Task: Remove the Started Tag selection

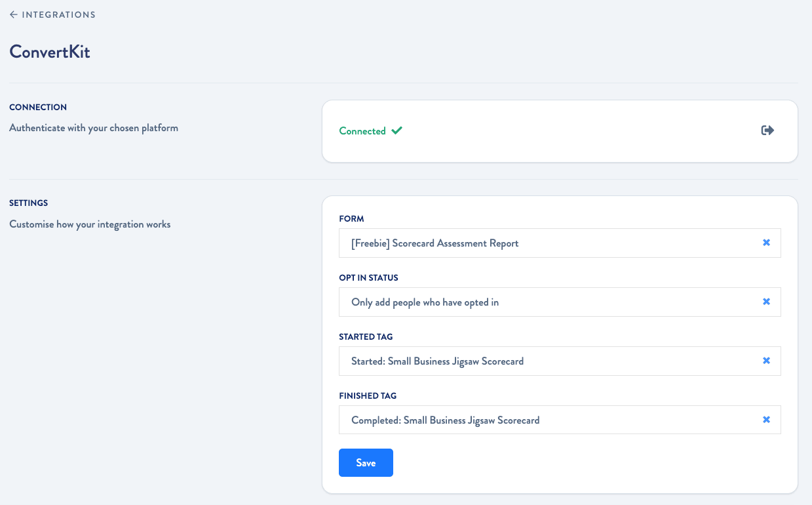Action: [x=766, y=361]
